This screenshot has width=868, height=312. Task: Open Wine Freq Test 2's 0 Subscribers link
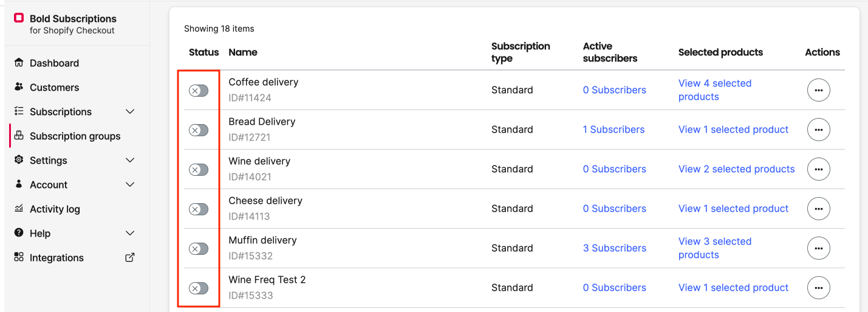pos(615,288)
